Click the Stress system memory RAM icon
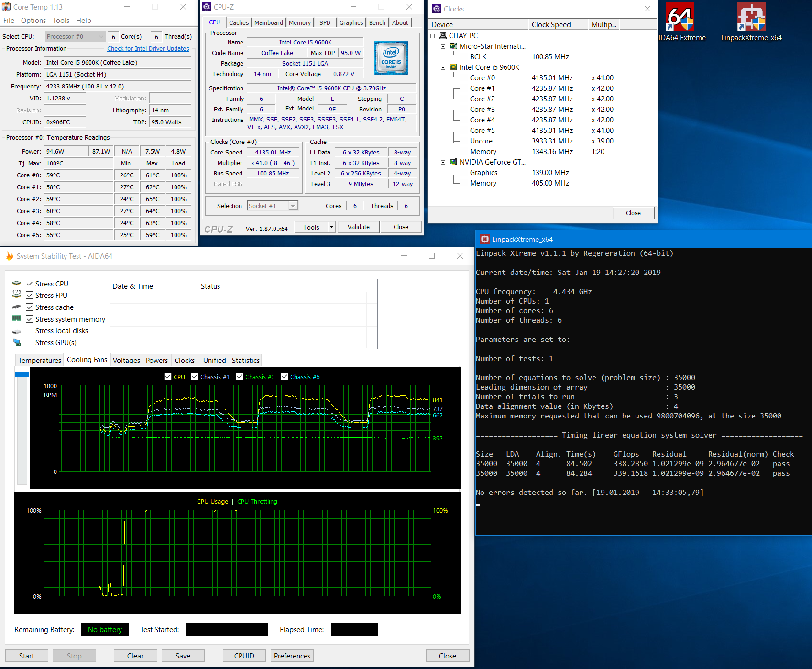The height and width of the screenshot is (669, 812). (x=17, y=318)
